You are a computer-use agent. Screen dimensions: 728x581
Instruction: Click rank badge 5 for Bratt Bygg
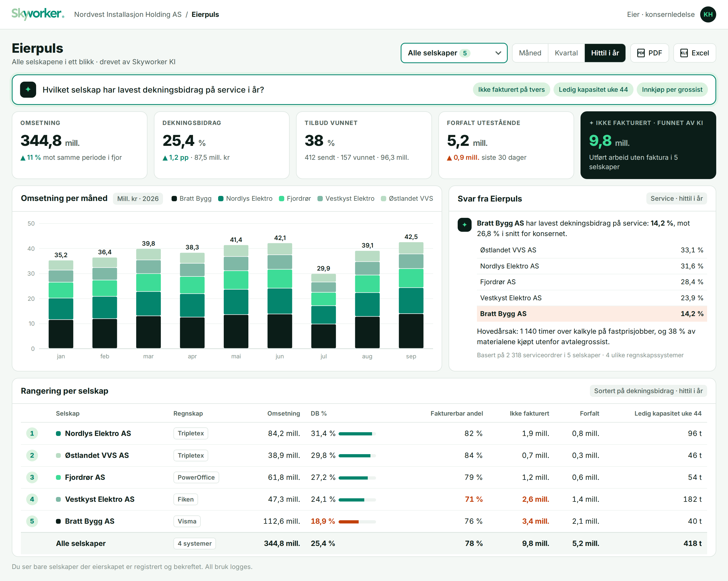pos(32,521)
